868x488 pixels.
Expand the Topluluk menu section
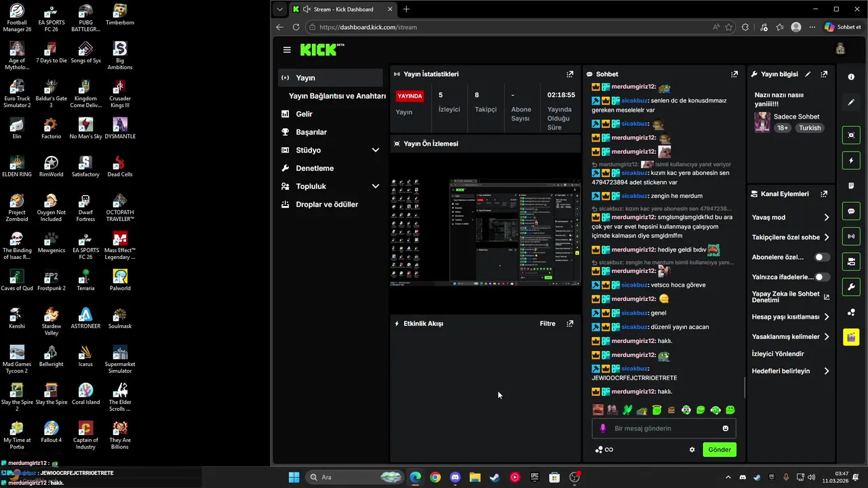click(375, 186)
